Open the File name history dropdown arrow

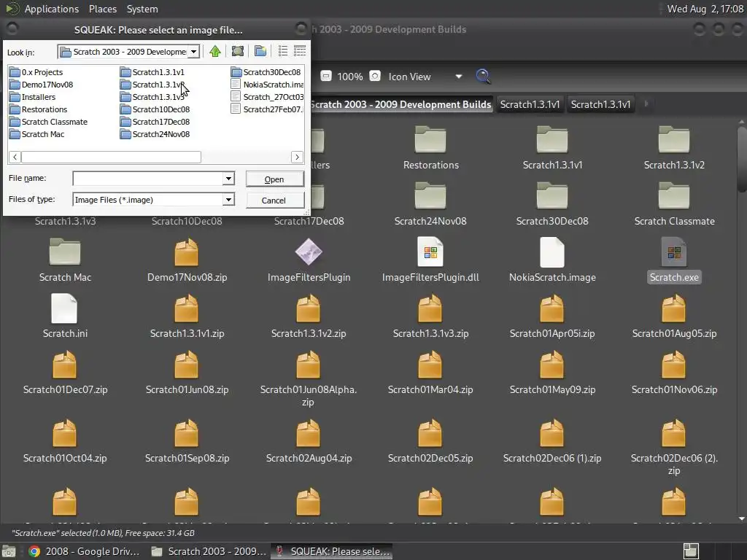point(228,178)
